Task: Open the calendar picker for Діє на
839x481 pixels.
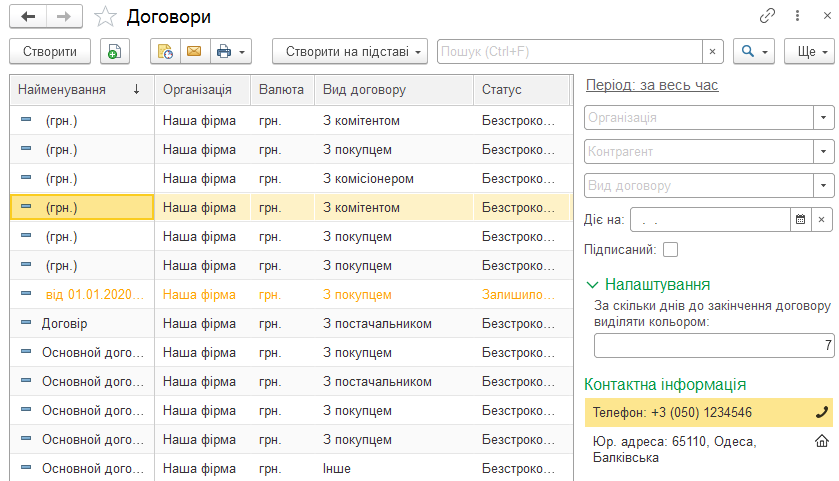Action: click(800, 219)
